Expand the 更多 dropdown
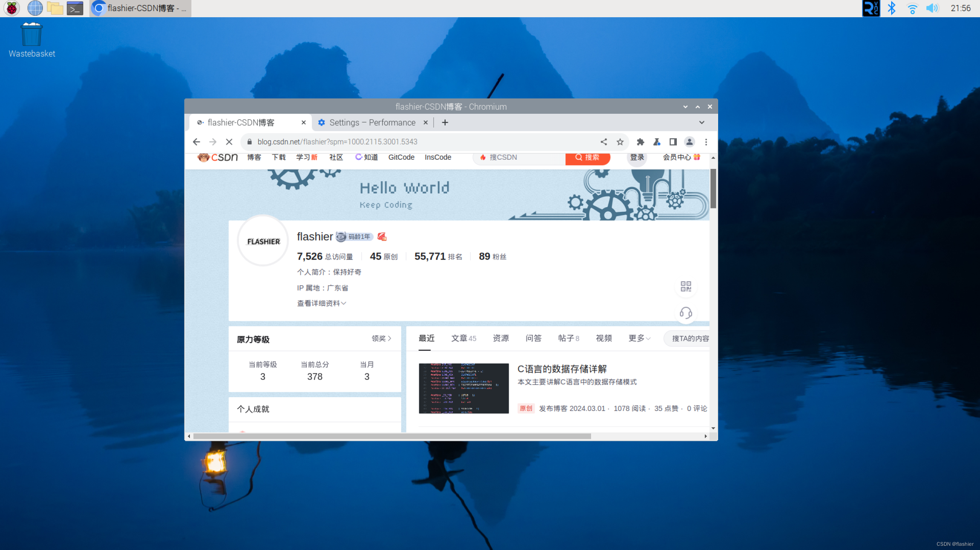 tap(639, 338)
